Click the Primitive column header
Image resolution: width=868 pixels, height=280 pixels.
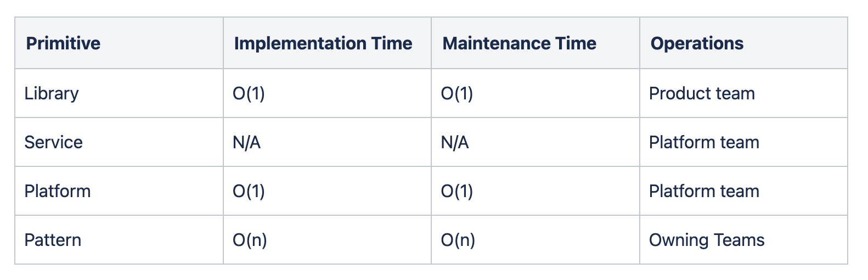point(63,43)
